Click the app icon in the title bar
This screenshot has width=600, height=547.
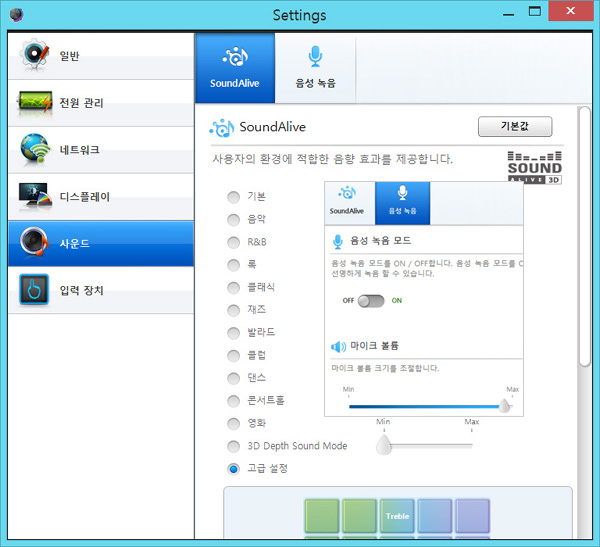pyautogui.click(x=16, y=15)
